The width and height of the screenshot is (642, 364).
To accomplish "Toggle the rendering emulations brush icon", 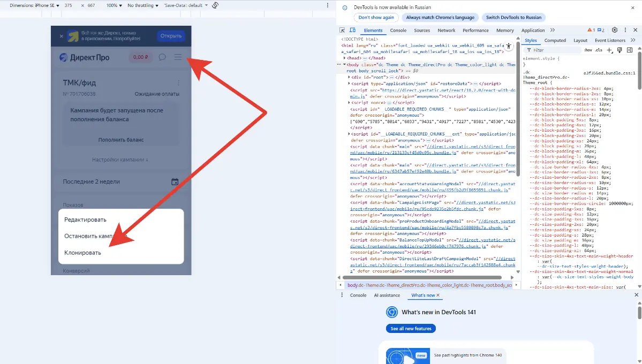I will click(620, 50).
